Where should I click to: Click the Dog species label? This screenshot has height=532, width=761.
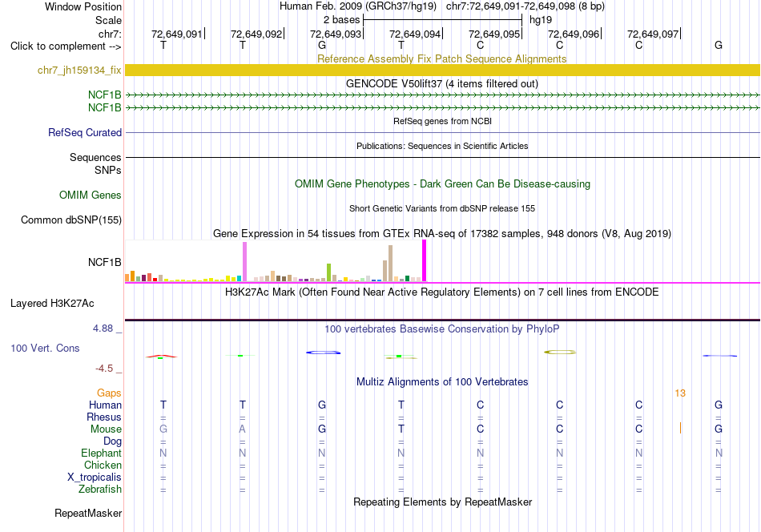[113, 441]
